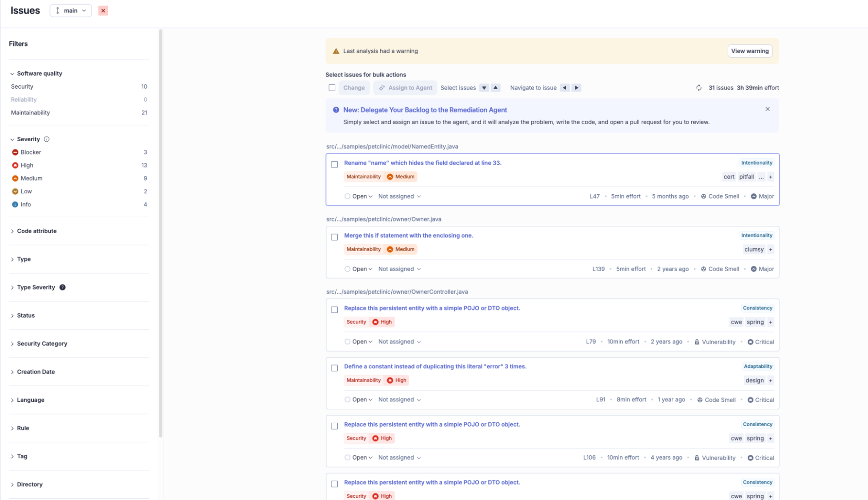
Task: Check the bulk select-all issues checkbox
Action: [x=332, y=88]
